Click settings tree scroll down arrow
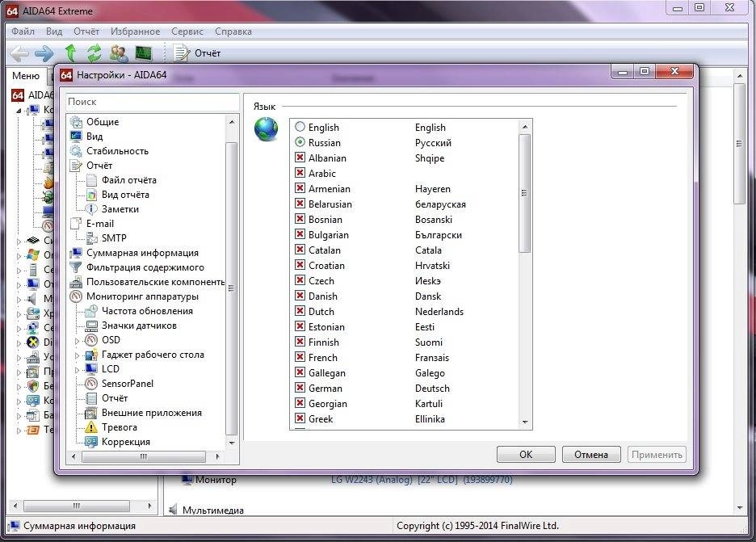This screenshot has width=756, height=542. pyautogui.click(x=232, y=443)
